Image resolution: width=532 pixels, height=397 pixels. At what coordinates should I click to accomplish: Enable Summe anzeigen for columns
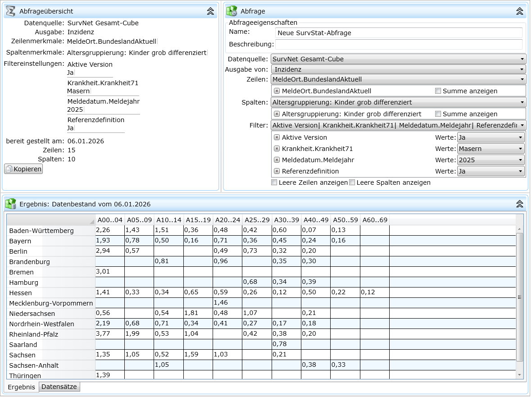tap(438, 114)
